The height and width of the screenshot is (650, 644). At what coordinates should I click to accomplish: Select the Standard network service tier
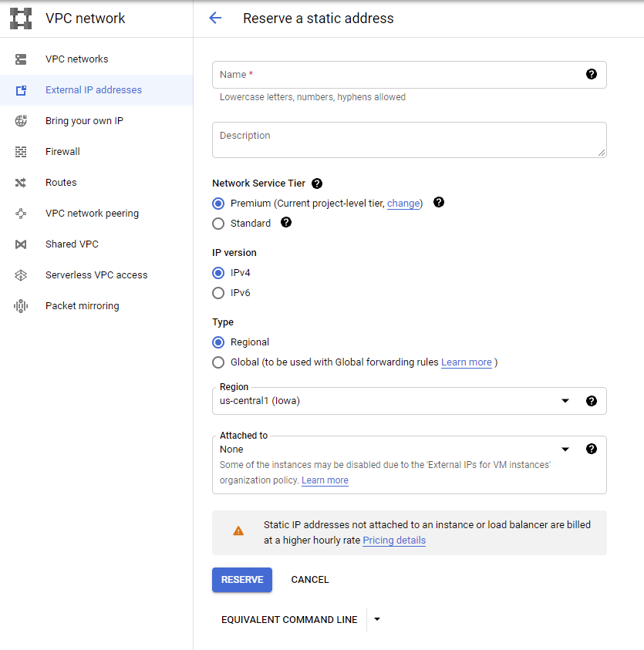pos(218,223)
